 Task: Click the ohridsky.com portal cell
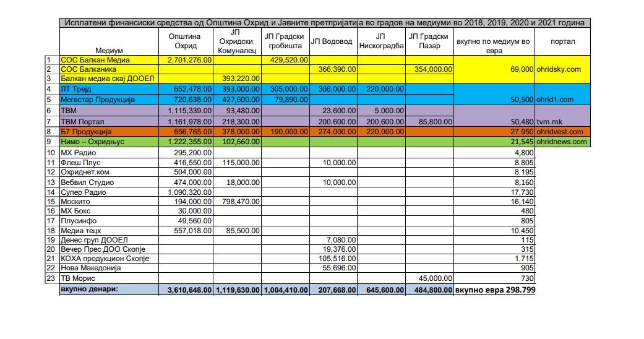[562, 69]
